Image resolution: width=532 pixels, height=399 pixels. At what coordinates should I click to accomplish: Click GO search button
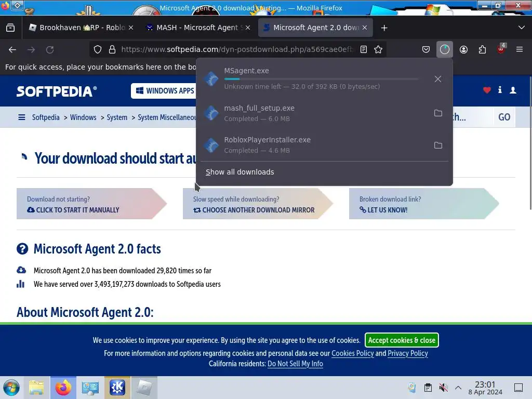(x=504, y=117)
